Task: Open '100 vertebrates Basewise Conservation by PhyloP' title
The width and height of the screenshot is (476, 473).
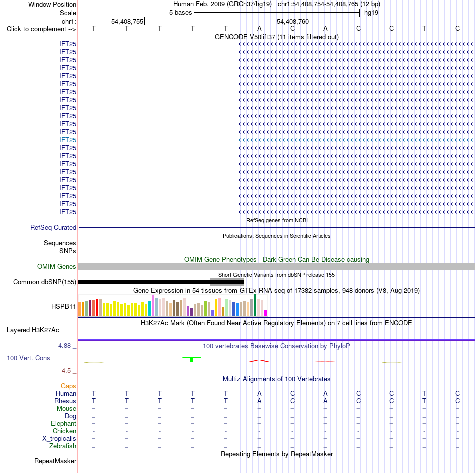Action: pyautogui.click(x=277, y=346)
